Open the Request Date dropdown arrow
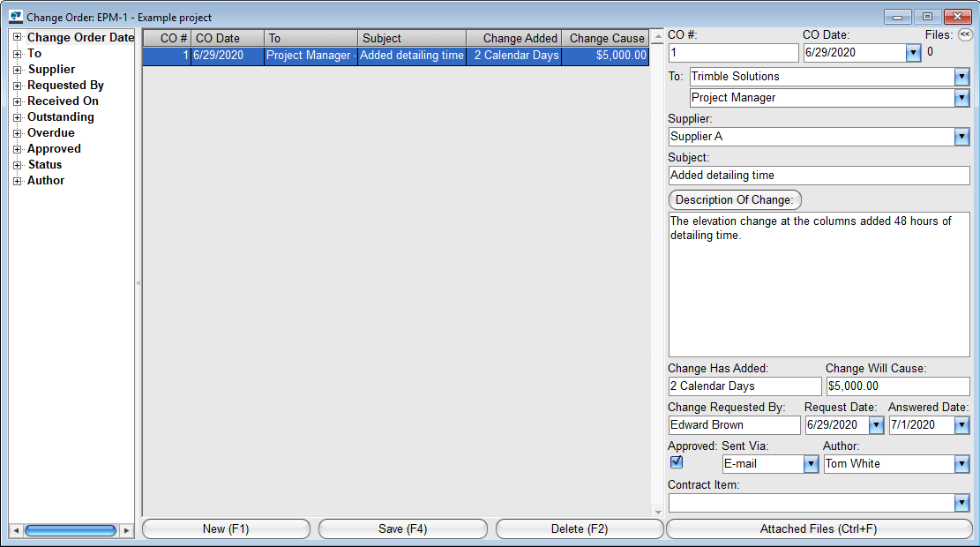Image resolution: width=980 pixels, height=547 pixels. 876,425
